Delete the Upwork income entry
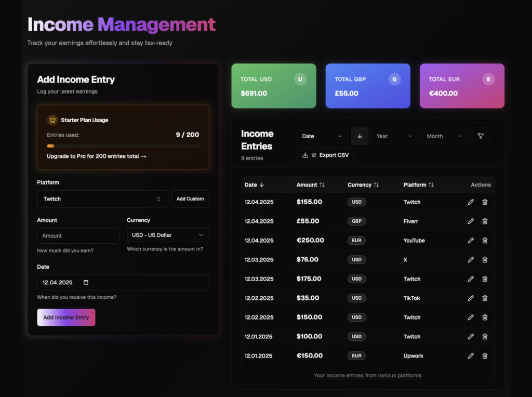Viewport: 532px width, 397px height. [485, 356]
